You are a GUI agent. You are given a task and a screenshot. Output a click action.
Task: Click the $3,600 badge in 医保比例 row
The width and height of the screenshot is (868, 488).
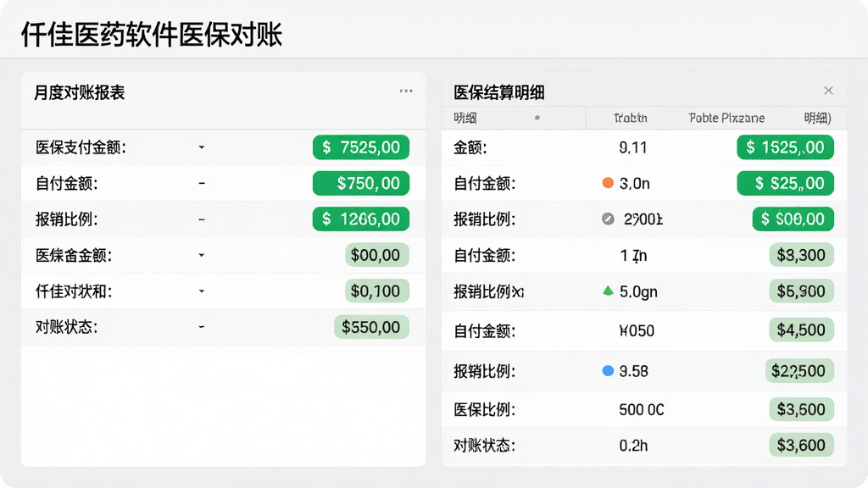coord(801,409)
